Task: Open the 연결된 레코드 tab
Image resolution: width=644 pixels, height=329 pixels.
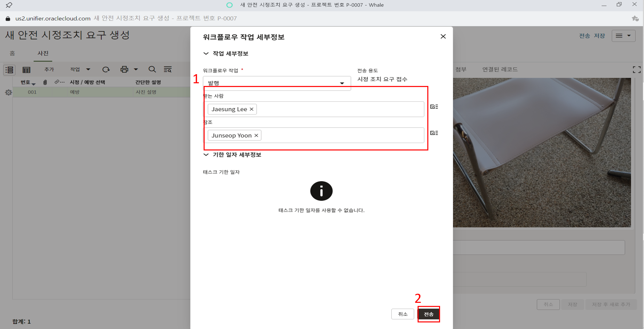Action: pyautogui.click(x=500, y=69)
